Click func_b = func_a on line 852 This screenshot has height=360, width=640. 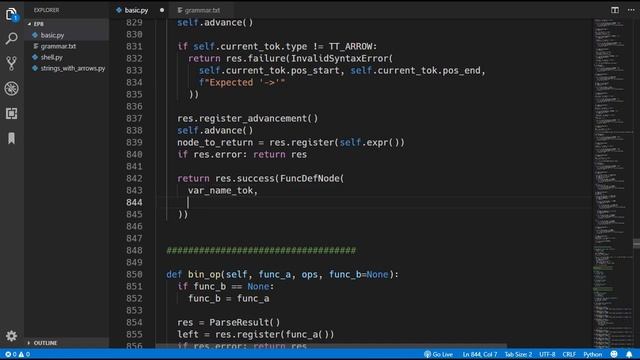(229, 298)
